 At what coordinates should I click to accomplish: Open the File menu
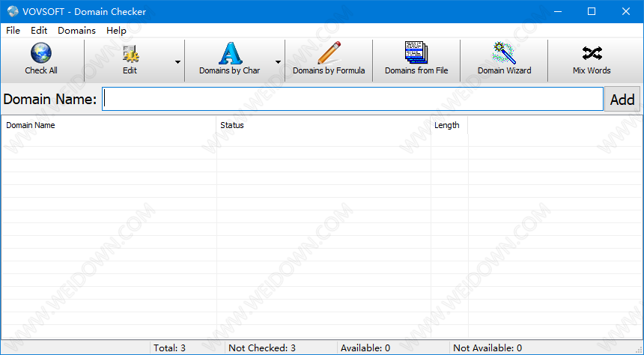(x=13, y=31)
